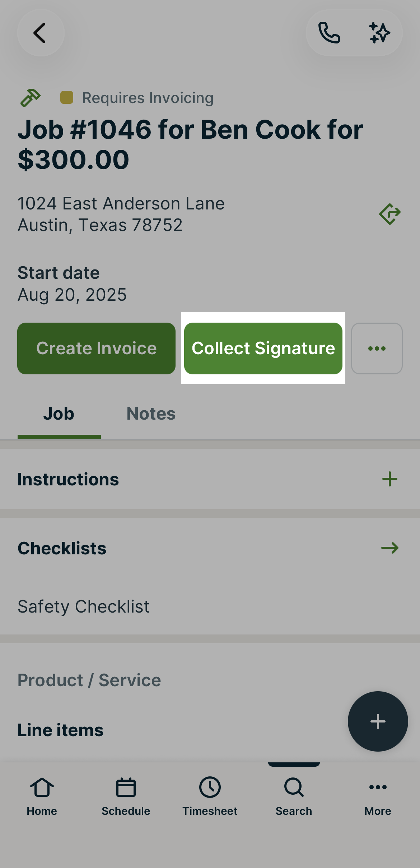Expand more job actions ellipsis button
The height and width of the screenshot is (868, 420).
tap(377, 348)
